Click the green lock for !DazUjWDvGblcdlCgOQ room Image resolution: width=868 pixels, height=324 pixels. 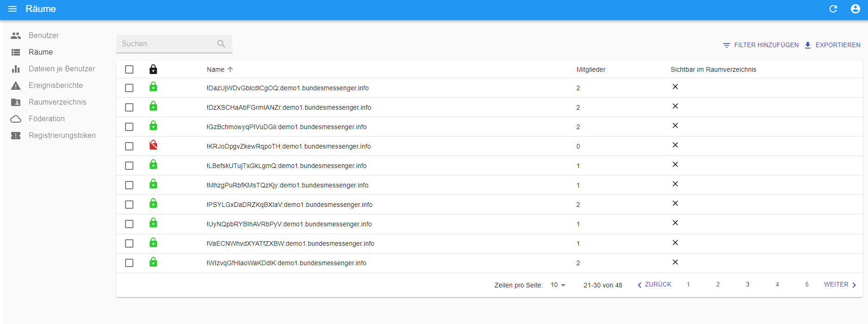tap(153, 87)
